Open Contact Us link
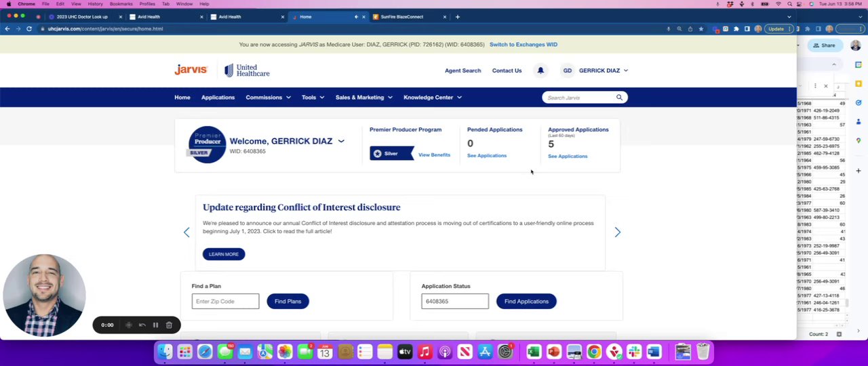The height and width of the screenshot is (366, 868). click(x=507, y=70)
